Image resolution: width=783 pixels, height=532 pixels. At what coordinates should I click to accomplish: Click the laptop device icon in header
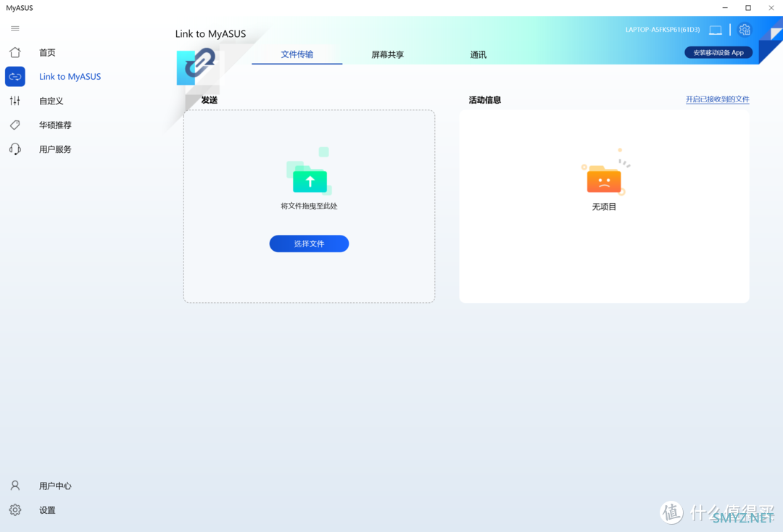click(715, 30)
